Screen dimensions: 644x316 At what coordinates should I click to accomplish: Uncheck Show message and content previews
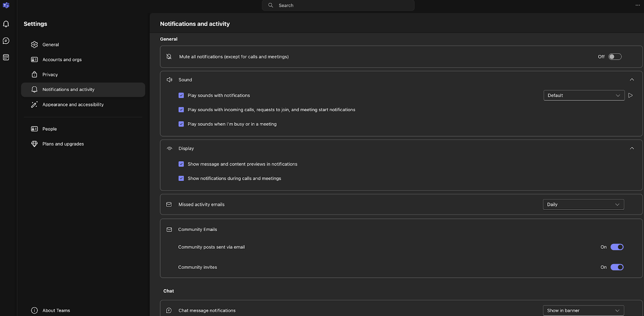point(181,164)
